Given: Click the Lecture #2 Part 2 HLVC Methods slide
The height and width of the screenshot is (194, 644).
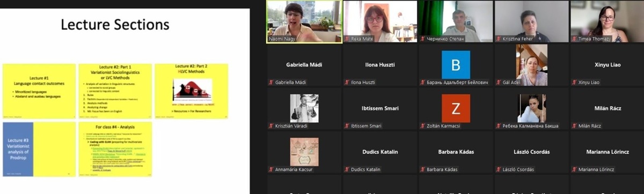Looking at the screenshot, I should [192, 91].
